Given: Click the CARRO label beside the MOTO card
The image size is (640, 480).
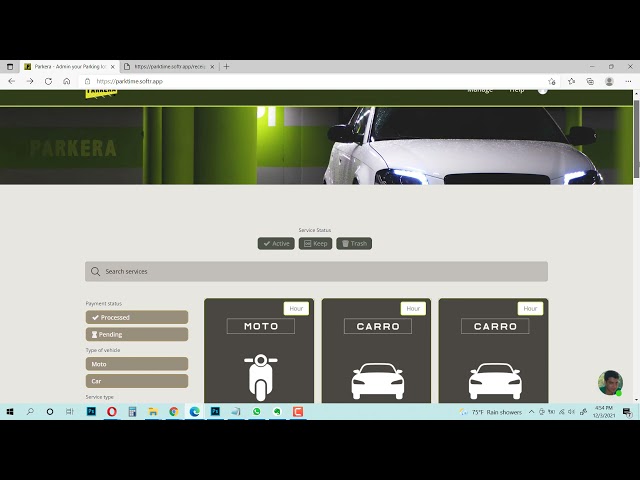Looking at the screenshot, I should coord(378,326).
